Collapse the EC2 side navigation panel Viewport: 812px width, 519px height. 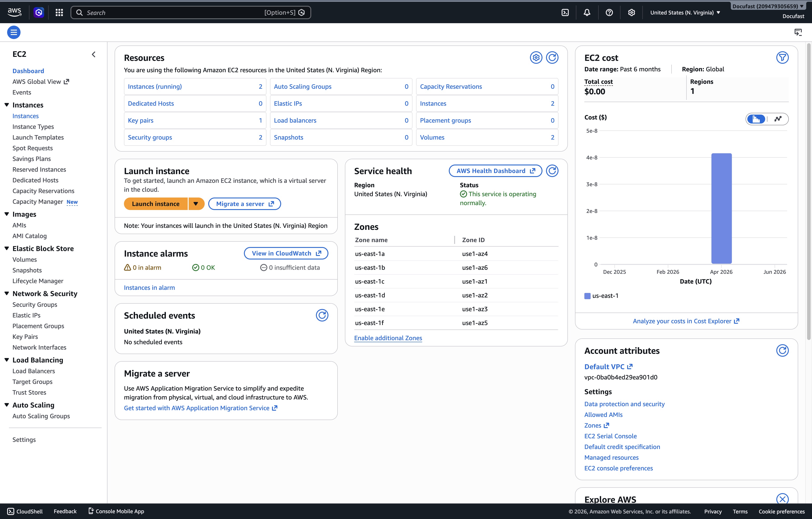94,54
